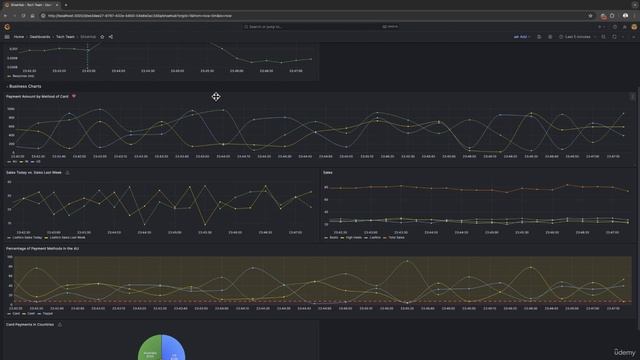Open the refresh interval dropdown arrow
This screenshot has height=360, width=640.
pos(623,37)
